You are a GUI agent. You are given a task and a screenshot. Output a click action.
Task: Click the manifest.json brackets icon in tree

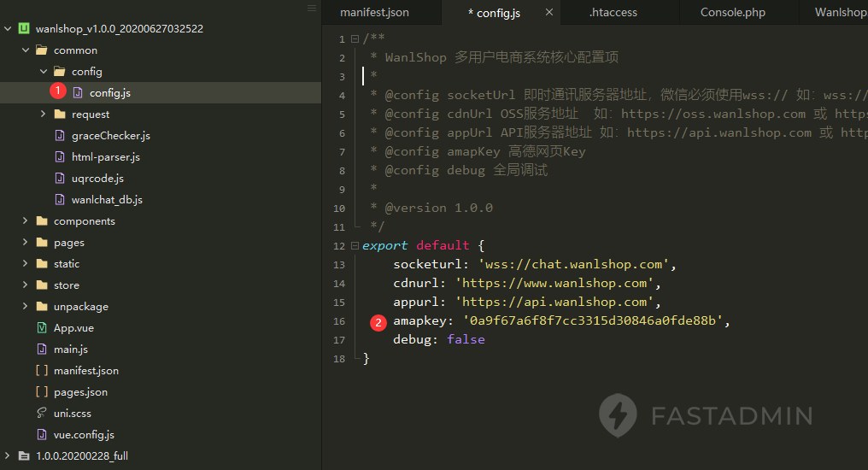click(x=42, y=370)
